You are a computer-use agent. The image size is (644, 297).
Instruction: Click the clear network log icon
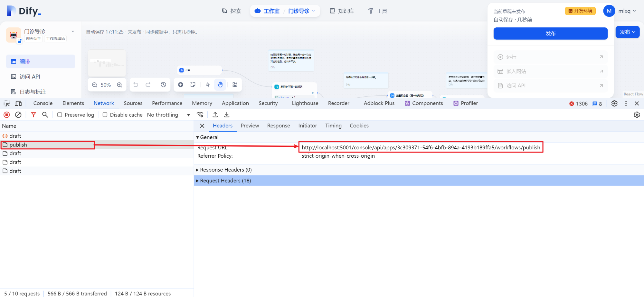click(18, 114)
